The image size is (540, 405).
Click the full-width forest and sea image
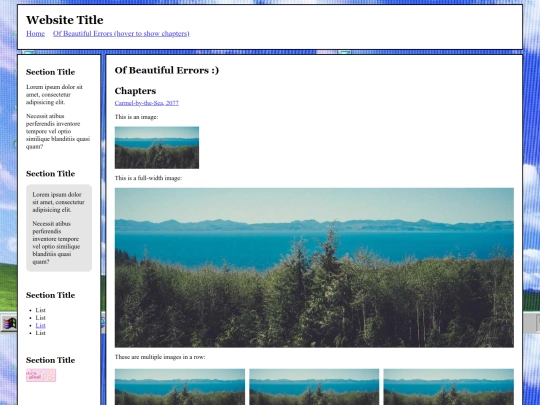314,267
